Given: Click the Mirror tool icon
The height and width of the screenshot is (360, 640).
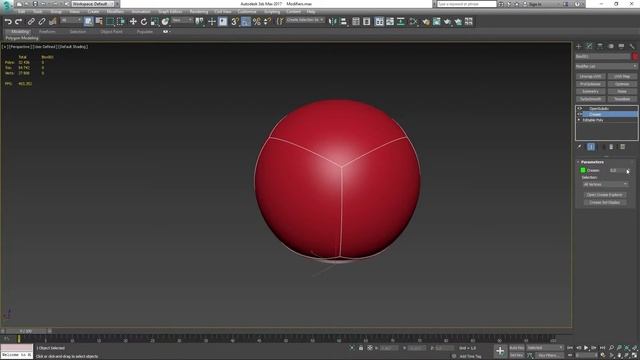Looking at the screenshot, I should tap(333, 22).
